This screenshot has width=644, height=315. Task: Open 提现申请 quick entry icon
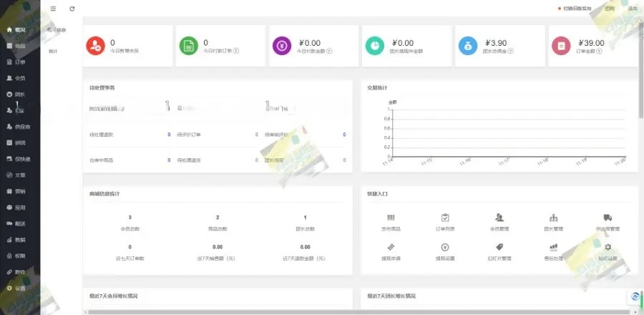tap(391, 247)
